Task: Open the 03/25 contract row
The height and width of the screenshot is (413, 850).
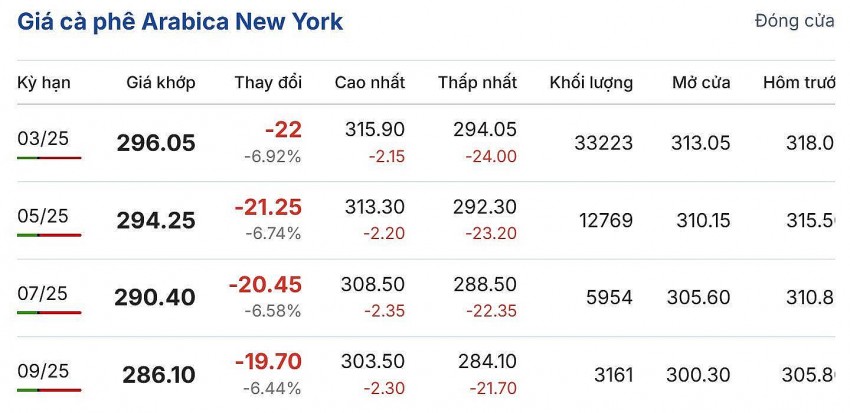Action: click(x=43, y=139)
